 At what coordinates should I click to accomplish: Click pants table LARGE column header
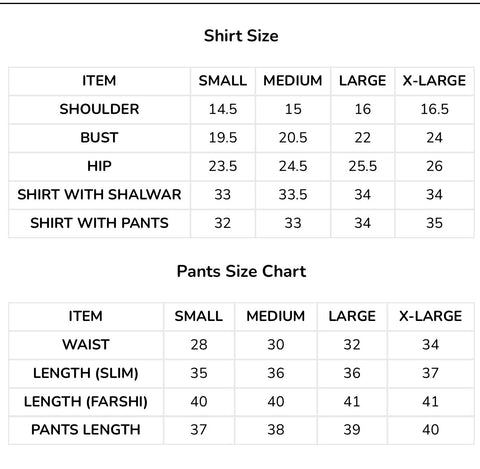tap(352, 316)
